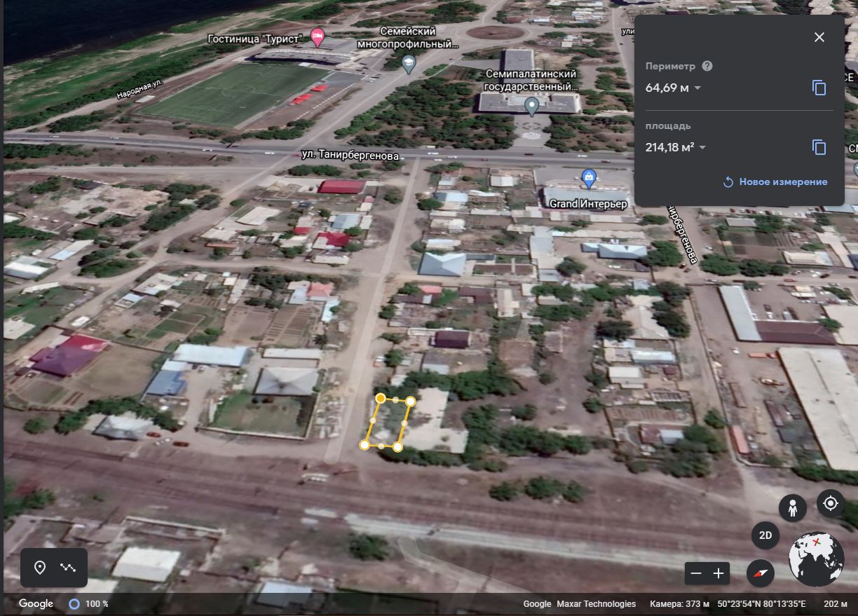Open the globe overview thumbnail
Viewport: 858px width, 616px height.
tap(816, 559)
